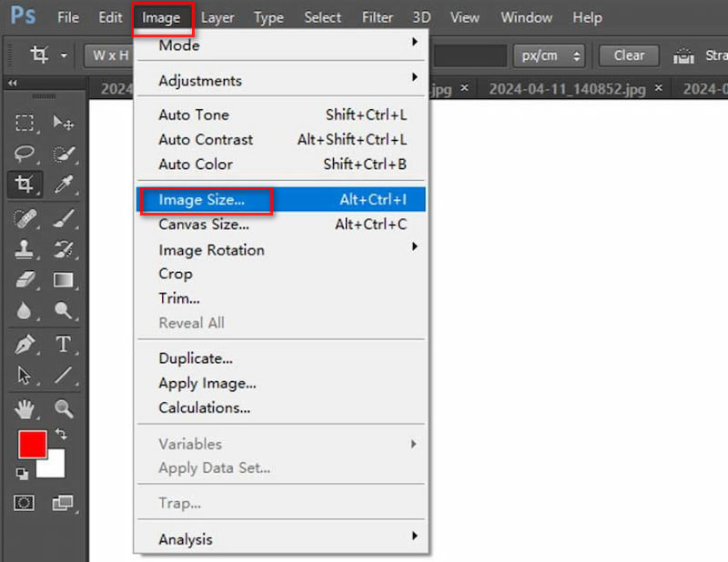Apply Auto Tone
Image resolution: width=728 pixels, height=562 pixels.
(x=281, y=115)
